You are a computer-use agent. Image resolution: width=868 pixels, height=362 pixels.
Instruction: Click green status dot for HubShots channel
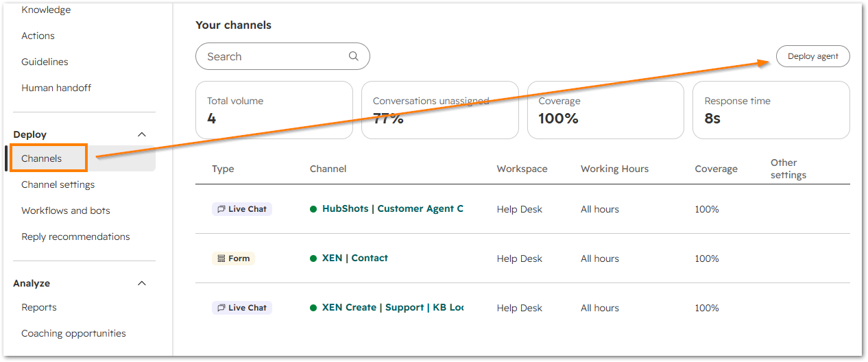pyautogui.click(x=313, y=209)
